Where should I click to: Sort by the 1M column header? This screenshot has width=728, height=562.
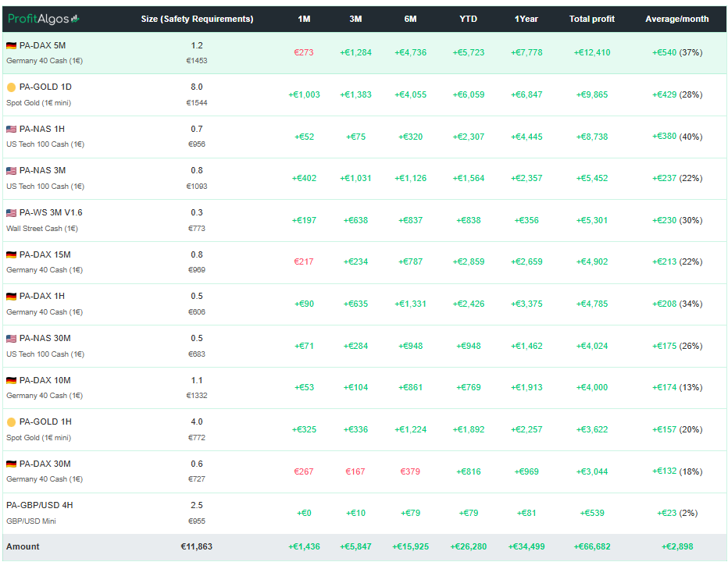coord(304,19)
